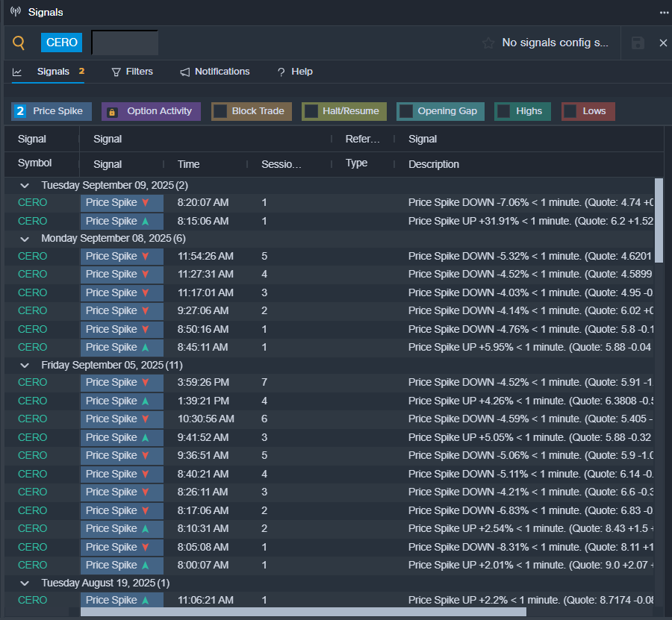Image resolution: width=672 pixels, height=620 pixels.
Task: Click the down arrow on 8:05:08 AM spike
Action: click(146, 547)
